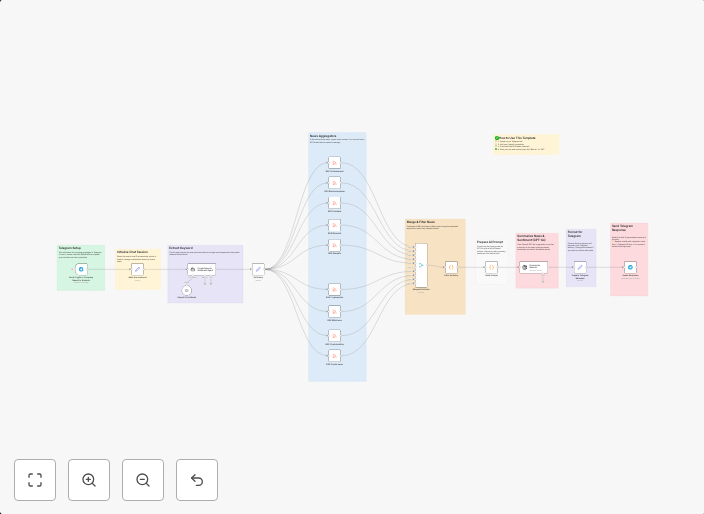Click the How to Use This Template note
Screen dimensions: 704x514
[526, 144]
